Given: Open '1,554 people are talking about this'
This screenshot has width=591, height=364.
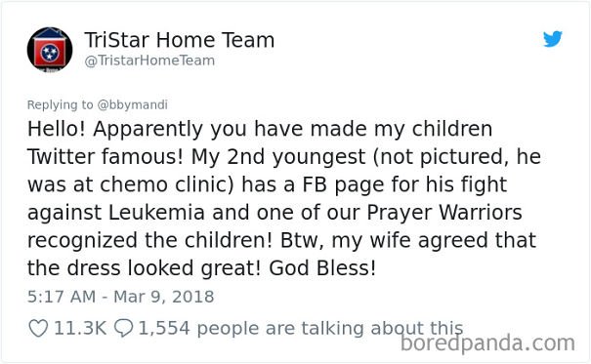Looking at the screenshot, I should point(301,328).
